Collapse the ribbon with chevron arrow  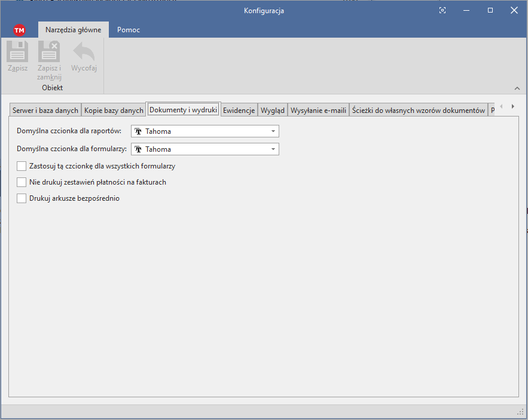coord(517,87)
